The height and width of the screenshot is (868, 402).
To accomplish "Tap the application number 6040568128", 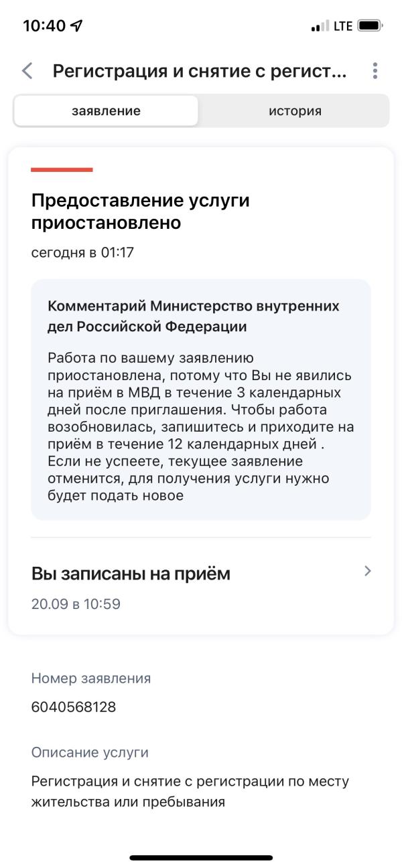I will point(74,707).
